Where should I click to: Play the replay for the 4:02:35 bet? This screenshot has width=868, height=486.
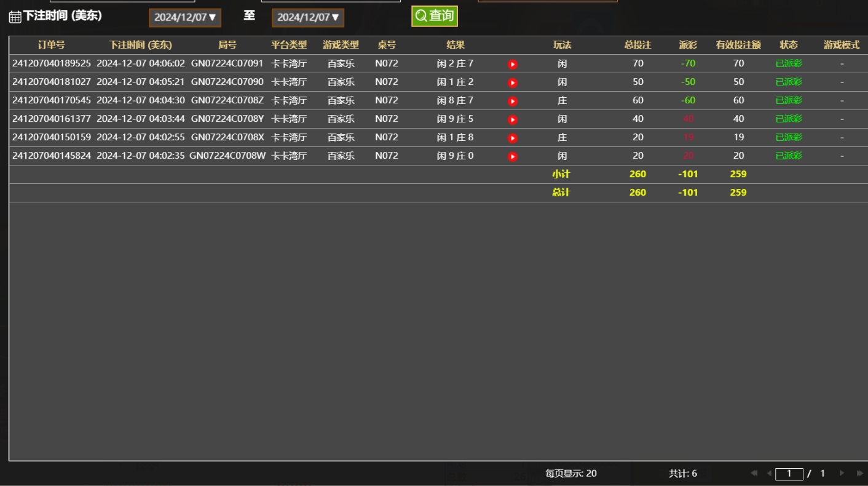pyautogui.click(x=512, y=156)
